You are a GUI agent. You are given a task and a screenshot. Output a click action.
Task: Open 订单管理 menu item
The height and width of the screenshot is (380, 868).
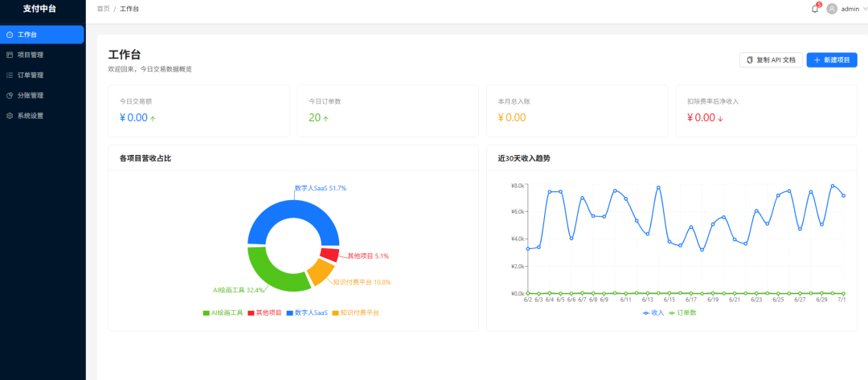coord(42,76)
